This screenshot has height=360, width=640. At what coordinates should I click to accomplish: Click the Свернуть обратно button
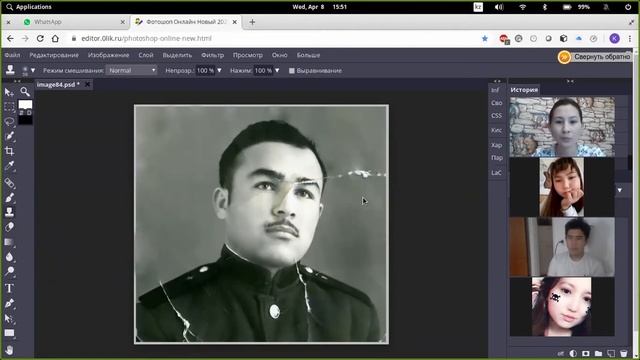tap(596, 57)
